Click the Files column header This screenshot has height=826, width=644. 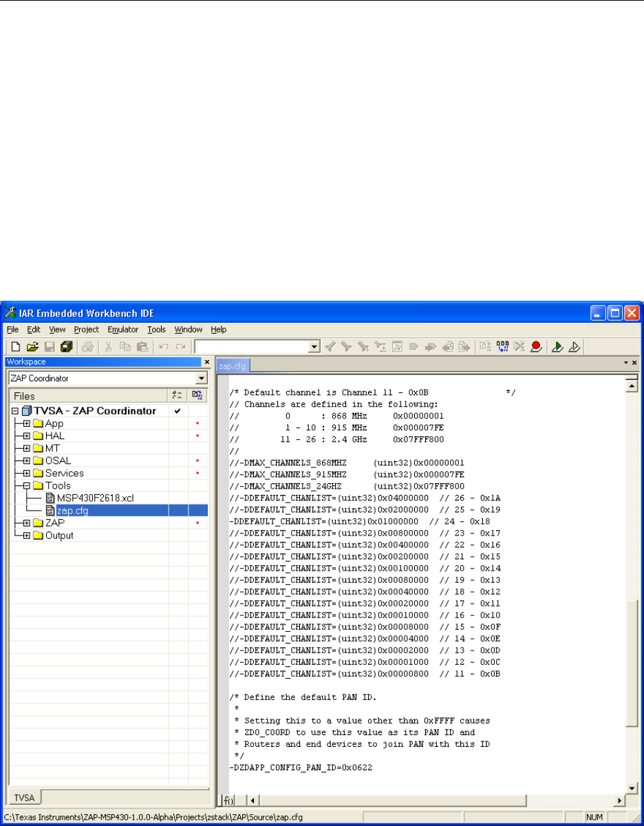89,396
